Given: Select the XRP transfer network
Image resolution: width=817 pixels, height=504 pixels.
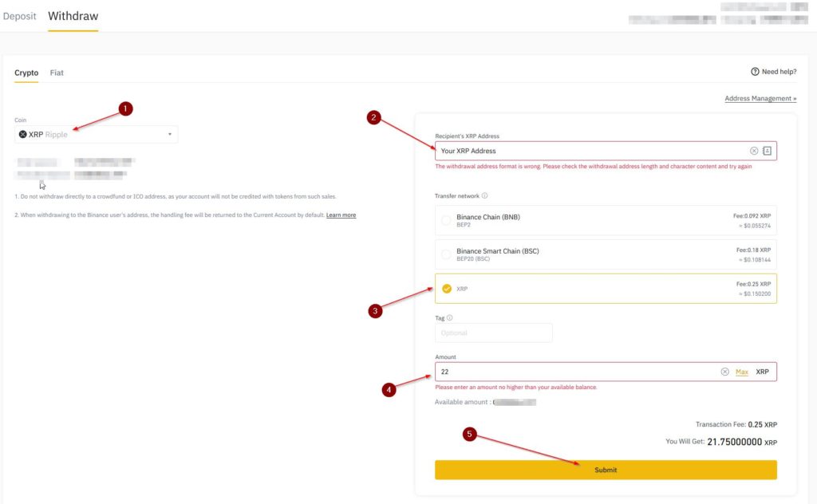Looking at the screenshot, I should 606,289.
